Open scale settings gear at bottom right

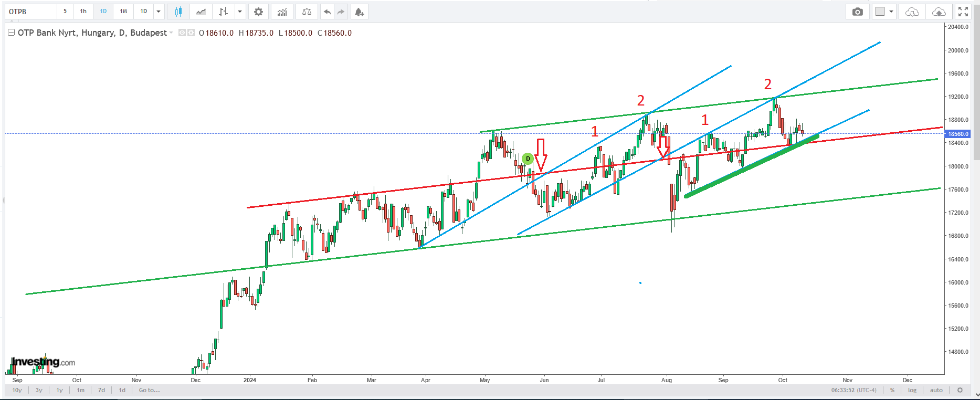click(x=960, y=390)
